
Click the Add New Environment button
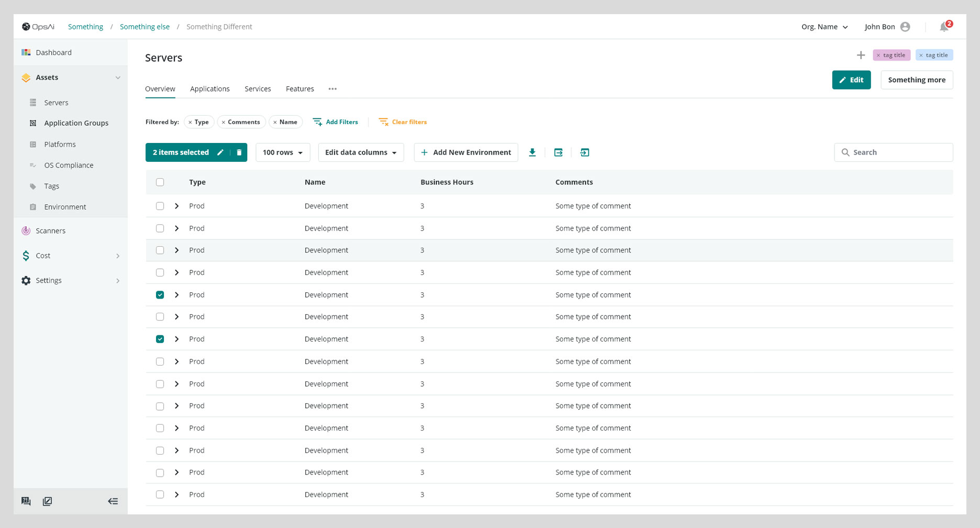point(466,152)
